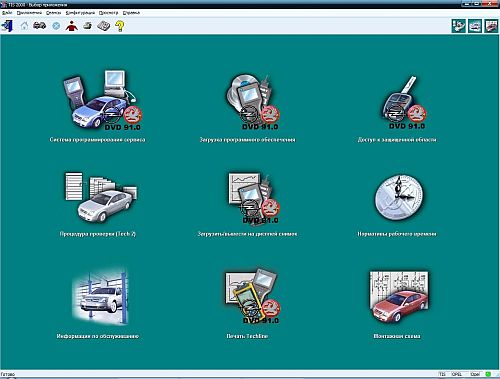Click the printer icon in toolbar
This screenshot has width=500, height=379.
[x=88, y=26]
